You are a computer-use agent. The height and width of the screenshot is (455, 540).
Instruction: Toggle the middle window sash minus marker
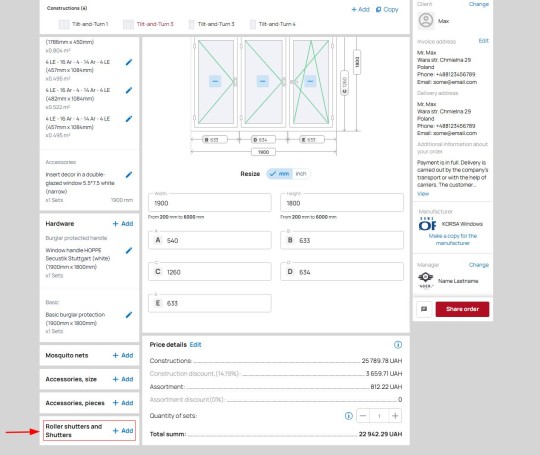[263, 81]
